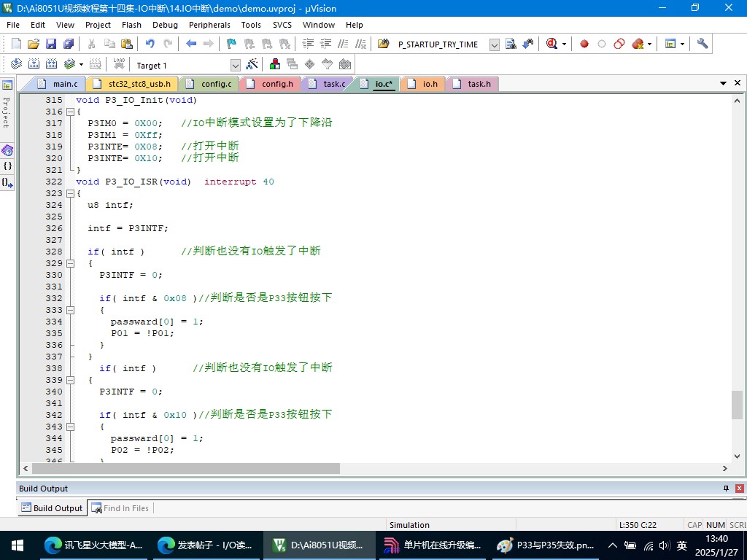Close the Build Output panel
747x560 pixels.
[x=740, y=489]
